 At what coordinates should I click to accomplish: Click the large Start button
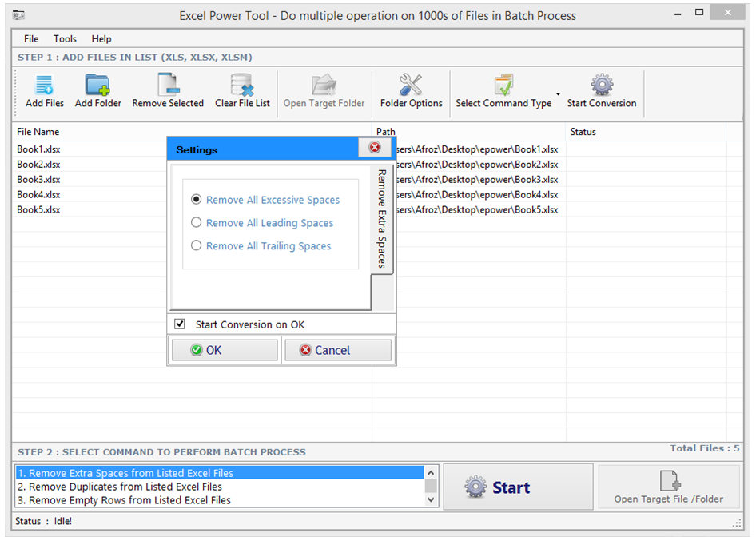(519, 487)
